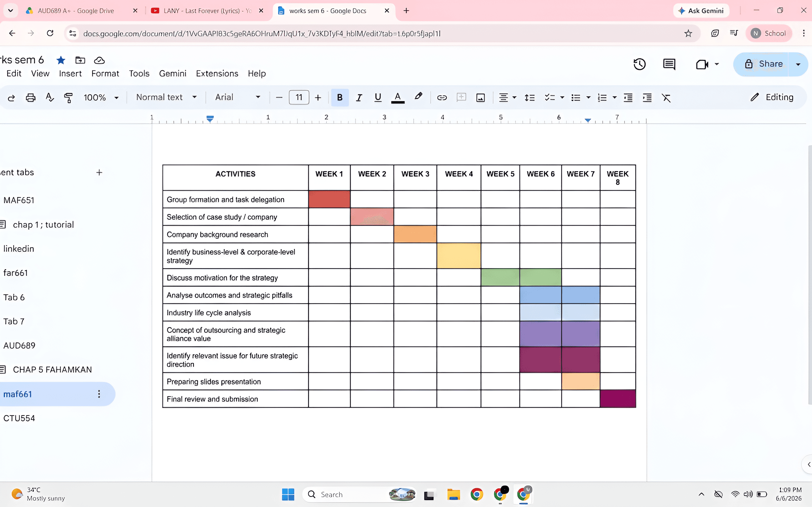Open the highlight color pen tool
The image size is (812, 507).
[418, 97]
